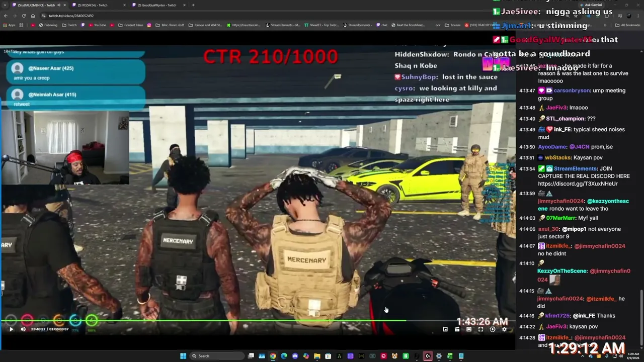644x362 pixels.
Task: Switch to the ytTALK2MENICE Twitch tab
Action: point(37,5)
